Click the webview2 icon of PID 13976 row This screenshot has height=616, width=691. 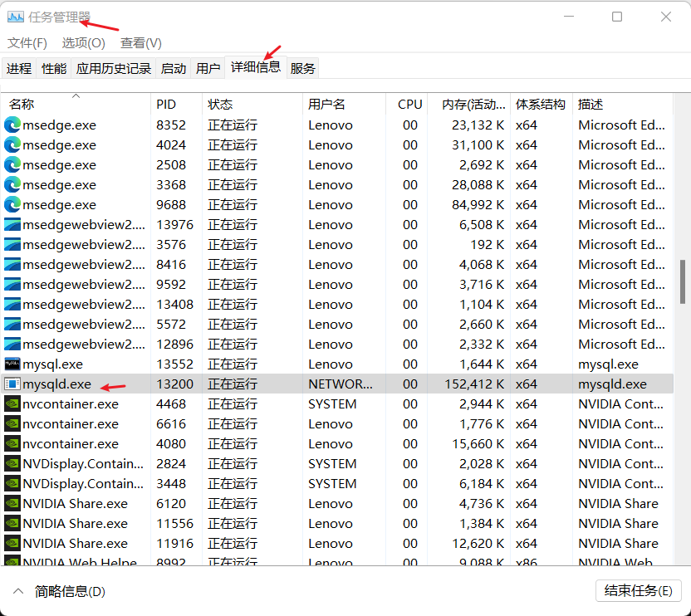(x=12, y=225)
